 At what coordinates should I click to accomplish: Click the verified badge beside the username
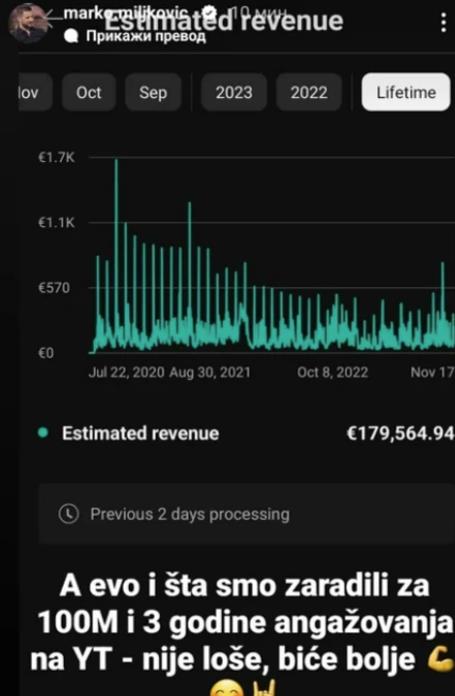[211, 12]
